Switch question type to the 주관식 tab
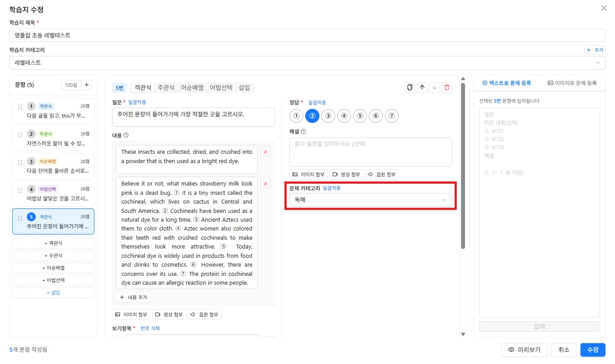This screenshot has width=615, height=364. point(166,88)
